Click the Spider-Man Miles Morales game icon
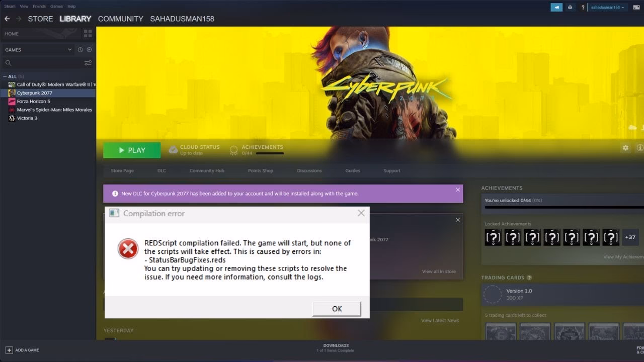This screenshot has height=362, width=644. click(12, 110)
